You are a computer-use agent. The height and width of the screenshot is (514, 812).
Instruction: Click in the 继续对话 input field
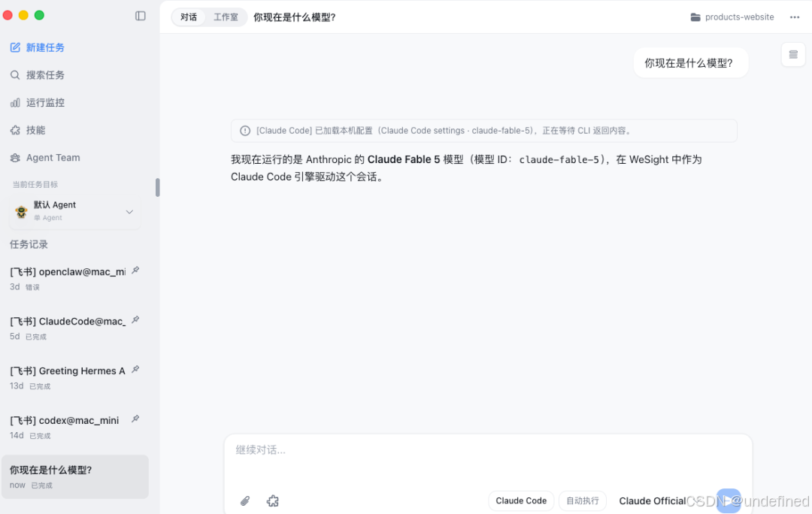tap(488, 458)
